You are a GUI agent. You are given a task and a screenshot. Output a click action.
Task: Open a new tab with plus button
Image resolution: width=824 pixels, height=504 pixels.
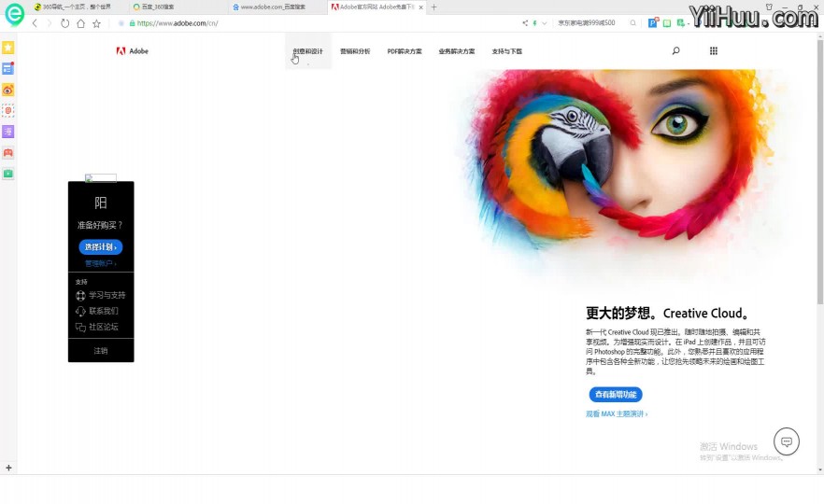click(434, 7)
